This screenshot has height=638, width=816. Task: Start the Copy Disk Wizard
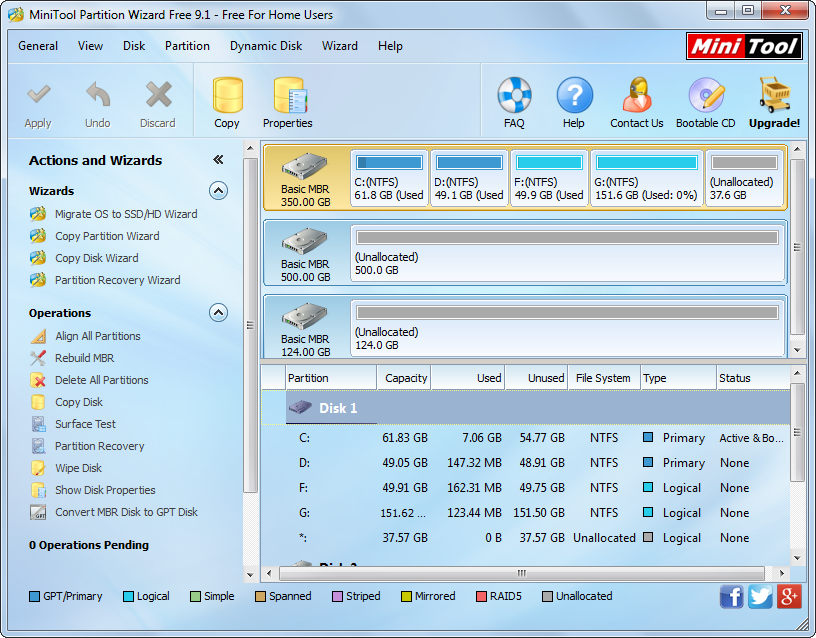tap(97, 258)
